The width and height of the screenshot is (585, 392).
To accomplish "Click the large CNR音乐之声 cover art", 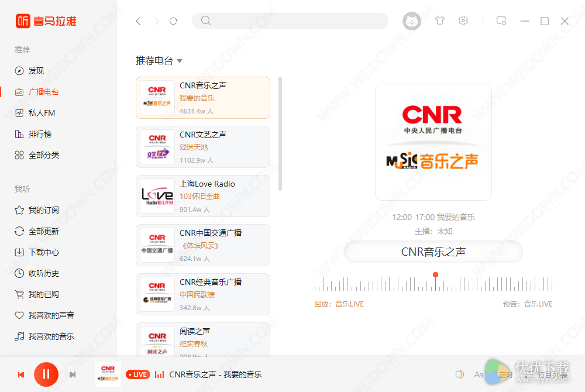I will click(433, 142).
